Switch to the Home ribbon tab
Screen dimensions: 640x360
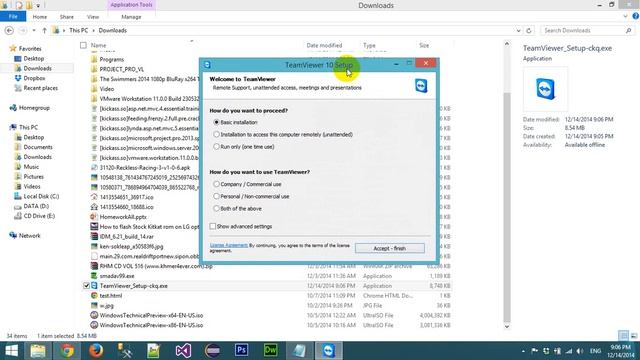40,17
